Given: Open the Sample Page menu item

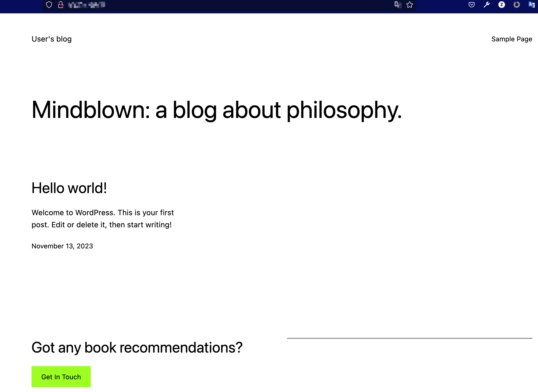Looking at the screenshot, I should click(x=512, y=39).
